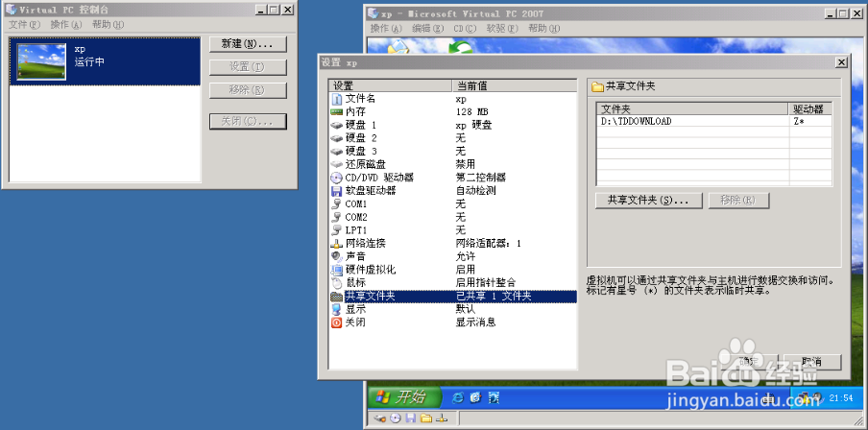Screen dimensions: 868x430
Task: Click the Z* drive letter cell
Action: [x=810, y=121]
